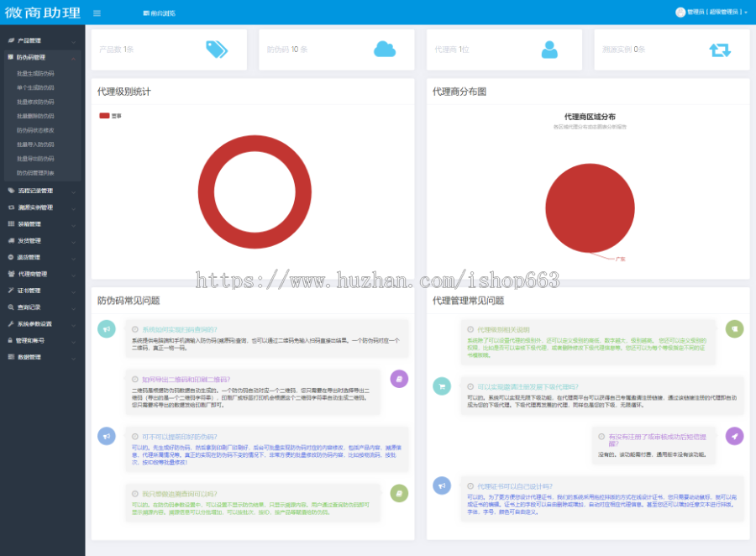This screenshot has height=556, width=756.
Task: Click the 代理商分布图 panel heading
Action: click(x=459, y=92)
